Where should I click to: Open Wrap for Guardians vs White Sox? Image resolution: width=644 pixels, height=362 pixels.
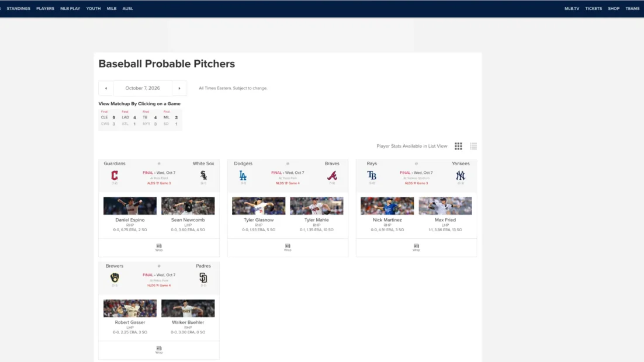159,248
